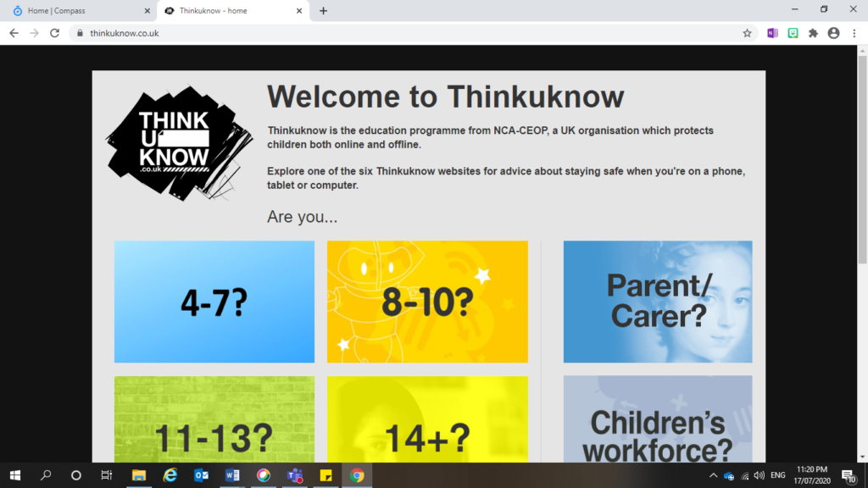This screenshot has width=868, height=488.
Task: Launch File Explorer from the taskbar
Action: pyautogui.click(x=139, y=475)
